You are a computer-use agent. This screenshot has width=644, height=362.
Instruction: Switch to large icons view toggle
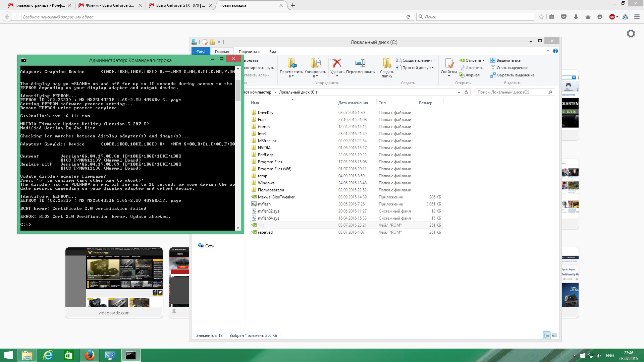pyautogui.click(x=554, y=335)
